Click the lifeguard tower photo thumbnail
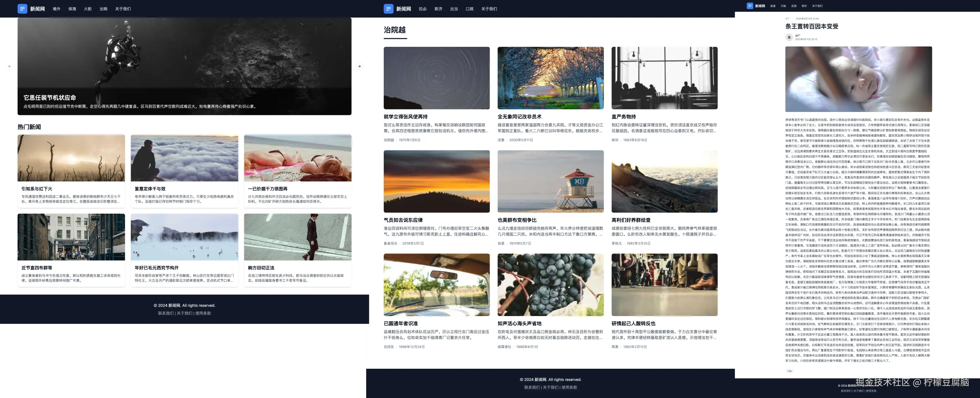The width and height of the screenshot is (980, 398). click(550, 181)
